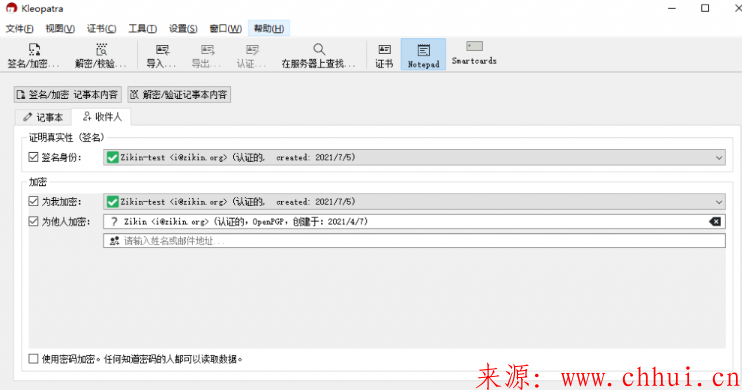Viewport: 742px width, 390px height.
Task: Open 在服务器上查找 search on server
Action: click(x=318, y=55)
